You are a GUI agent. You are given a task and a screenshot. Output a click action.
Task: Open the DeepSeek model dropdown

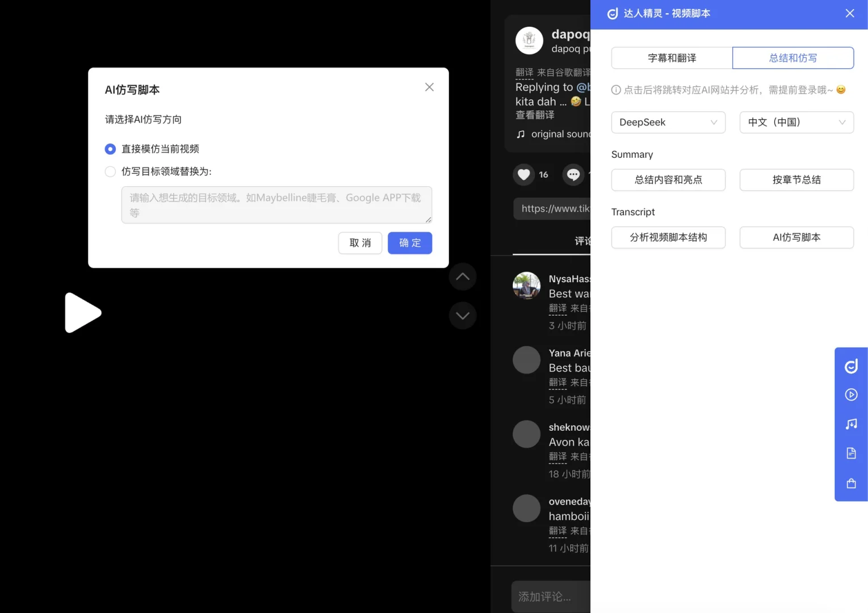click(668, 122)
